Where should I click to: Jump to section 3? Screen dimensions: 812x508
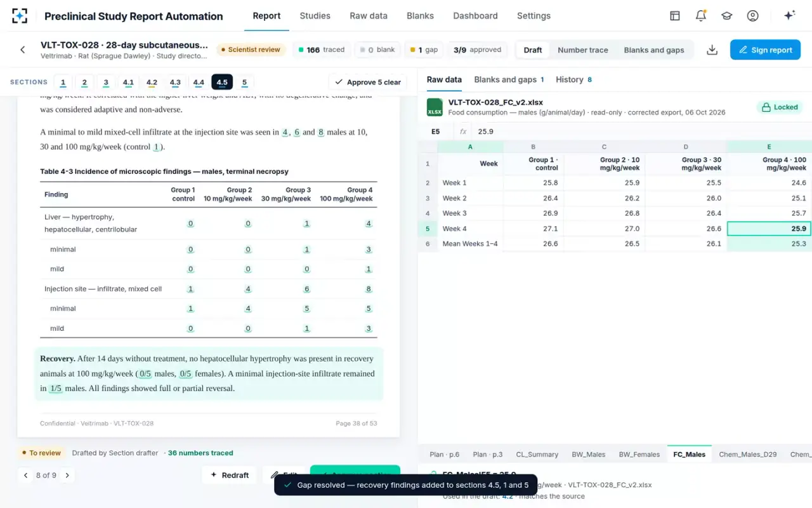tap(106, 82)
